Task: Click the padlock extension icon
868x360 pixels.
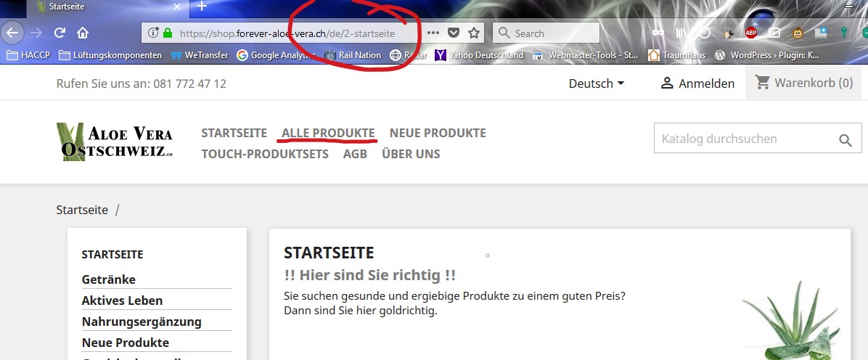Action: pyautogui.click(x=728, y=33)
